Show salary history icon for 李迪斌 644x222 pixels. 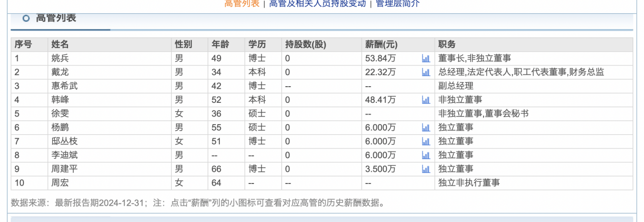pyautogui.click(x=426, y=155)
